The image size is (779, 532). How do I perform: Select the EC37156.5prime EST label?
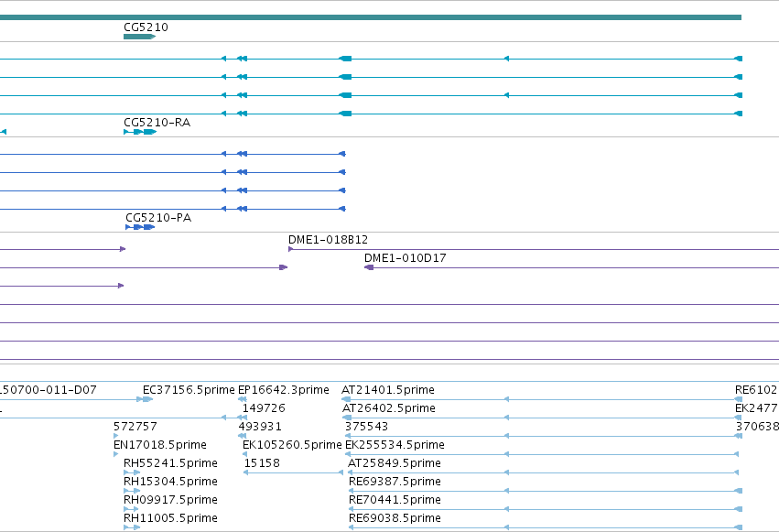(x=189, y=390)
